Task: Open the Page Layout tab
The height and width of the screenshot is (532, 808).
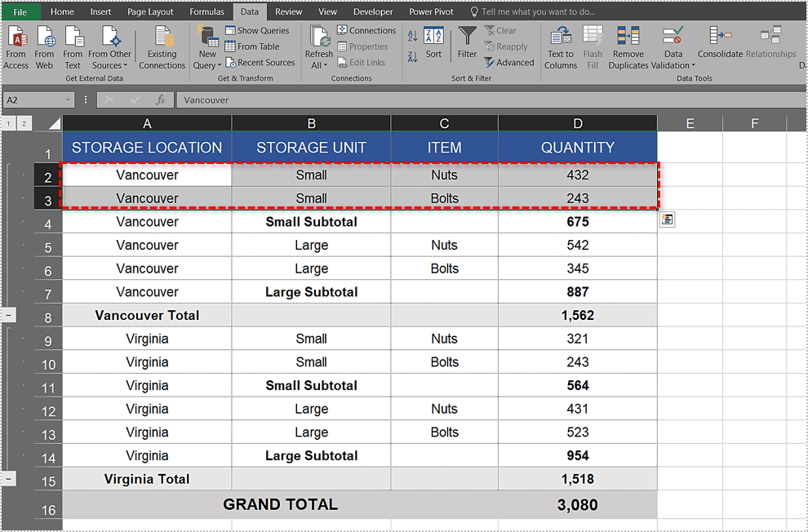Action: (150, 12)
